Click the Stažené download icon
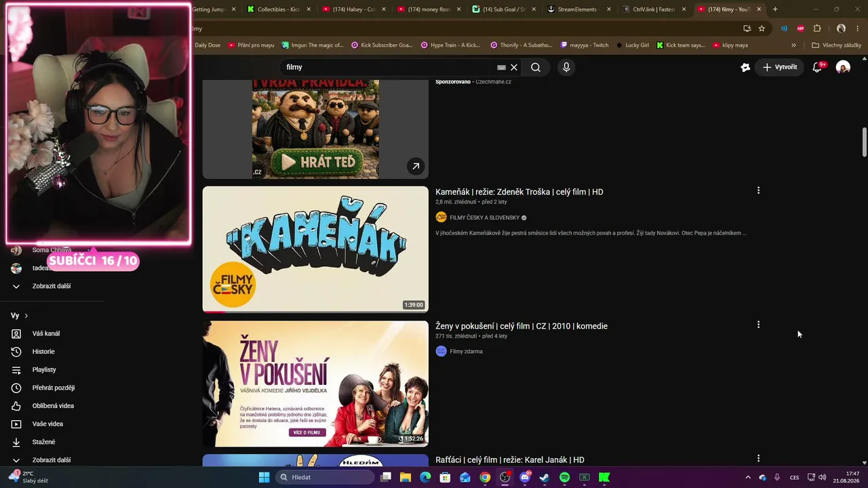Screen dimensions: 868x488 [x=16, y=442]
